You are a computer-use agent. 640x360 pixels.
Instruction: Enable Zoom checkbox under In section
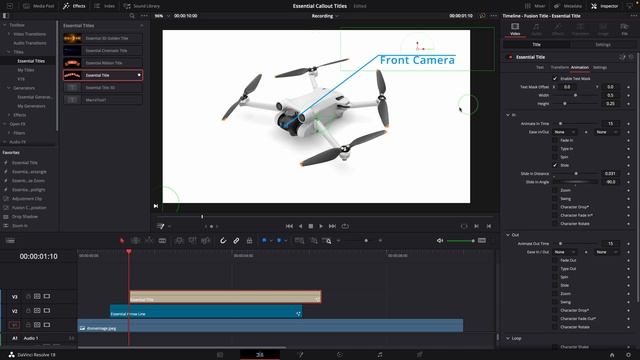pos(555,190)
